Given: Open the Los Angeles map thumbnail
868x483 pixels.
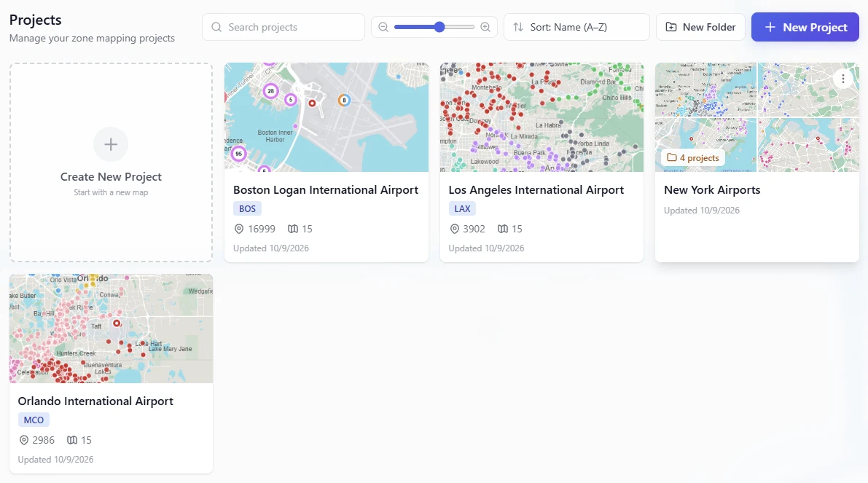Looking at the screenshot, I should pyautogui.click(x=542, y=117).
